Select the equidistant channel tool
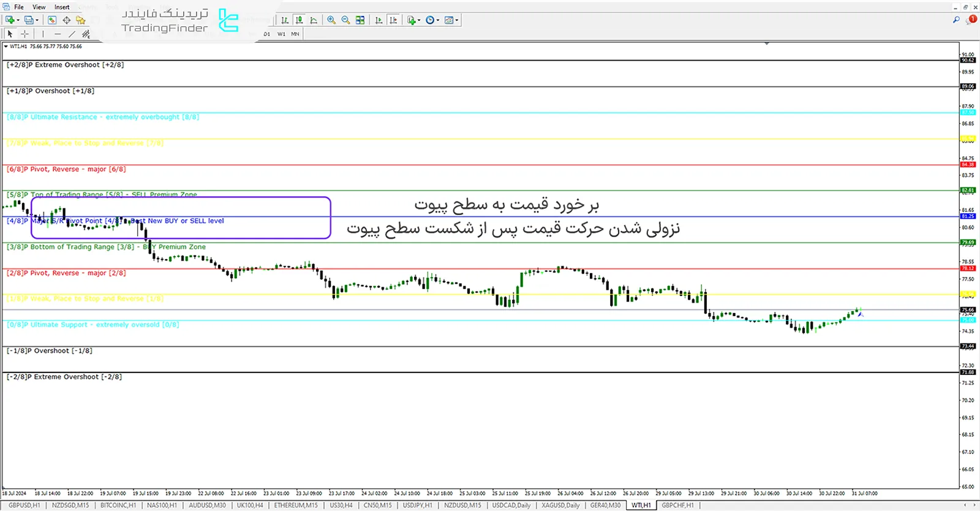 pyautogui.click(x=86, y=34)
